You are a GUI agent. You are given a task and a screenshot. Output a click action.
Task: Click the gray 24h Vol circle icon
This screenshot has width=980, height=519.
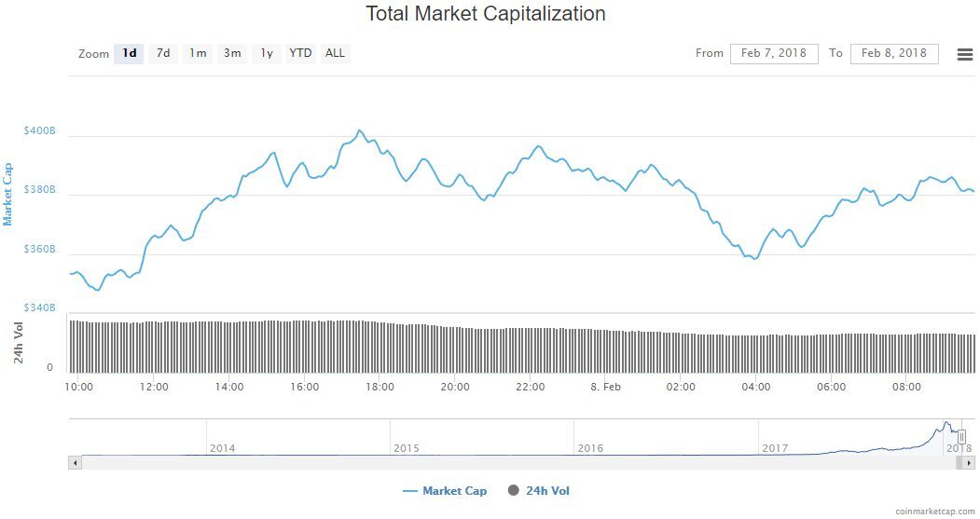click(x=513, y=490)
